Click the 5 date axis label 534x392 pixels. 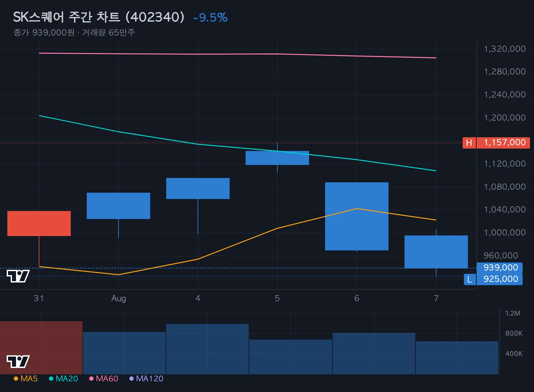[x=277, y=298]
